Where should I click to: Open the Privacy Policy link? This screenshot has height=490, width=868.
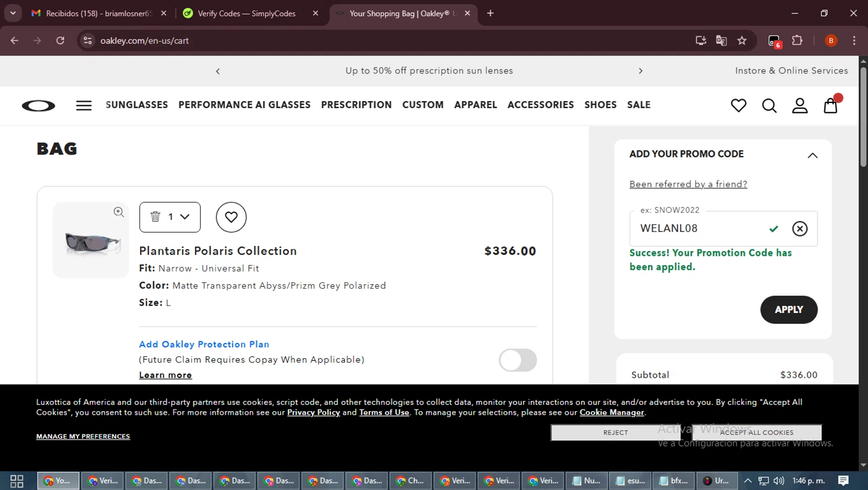coord(314,412)
